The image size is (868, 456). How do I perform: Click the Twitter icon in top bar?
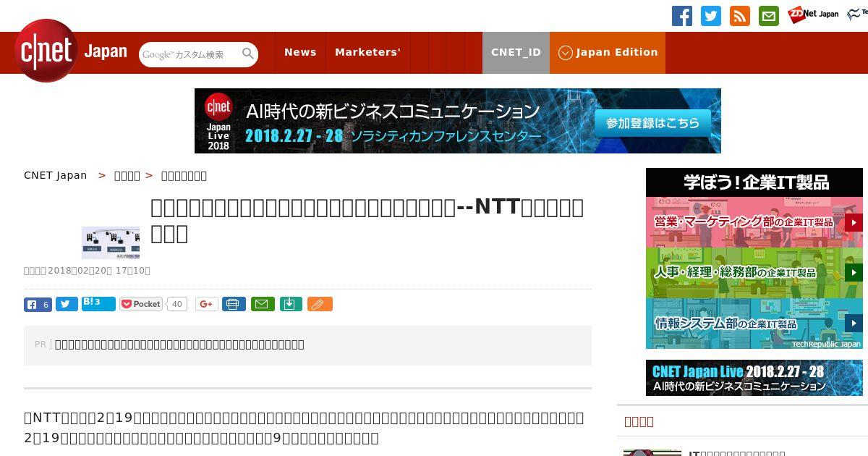click(711, 16)
